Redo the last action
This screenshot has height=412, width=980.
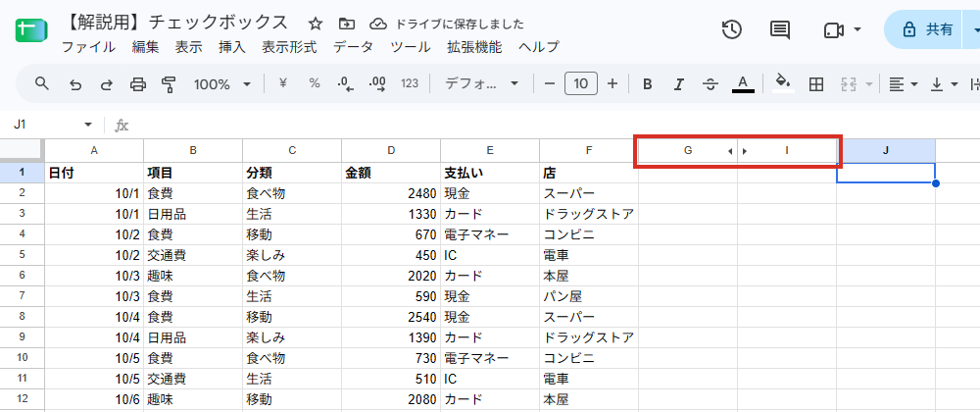click(x=107, y=83)
